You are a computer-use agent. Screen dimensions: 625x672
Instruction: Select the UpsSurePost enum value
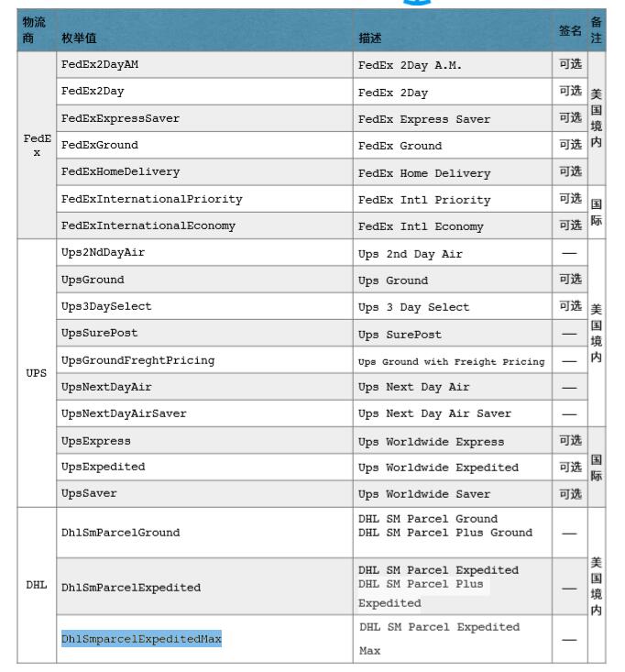point(99,333)
